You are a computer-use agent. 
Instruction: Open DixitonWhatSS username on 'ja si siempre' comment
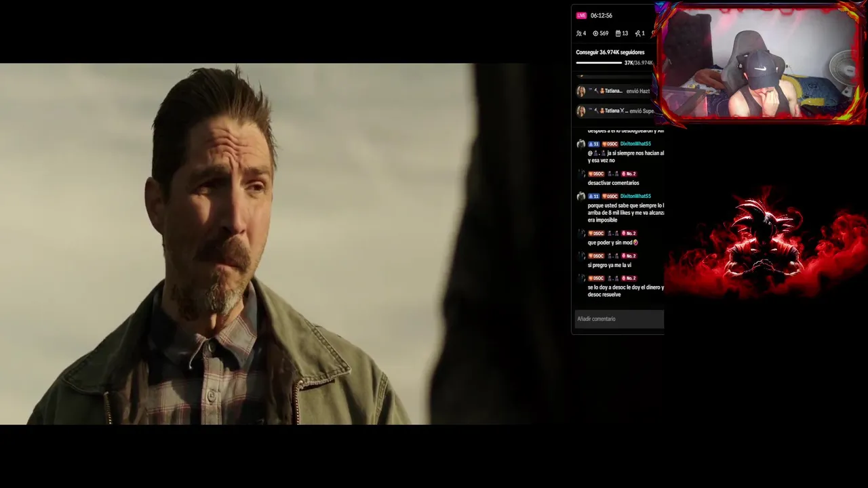click(x=635, y=144)
